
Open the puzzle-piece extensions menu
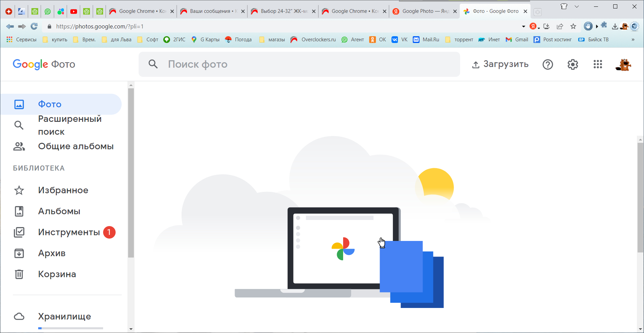(604, 25)
